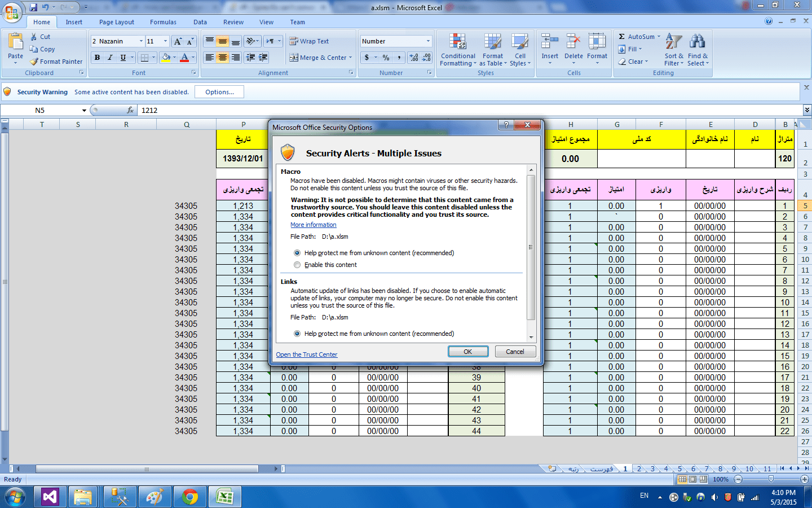
Task: Switch to sheet tab 5
Action: coord(679,468)
